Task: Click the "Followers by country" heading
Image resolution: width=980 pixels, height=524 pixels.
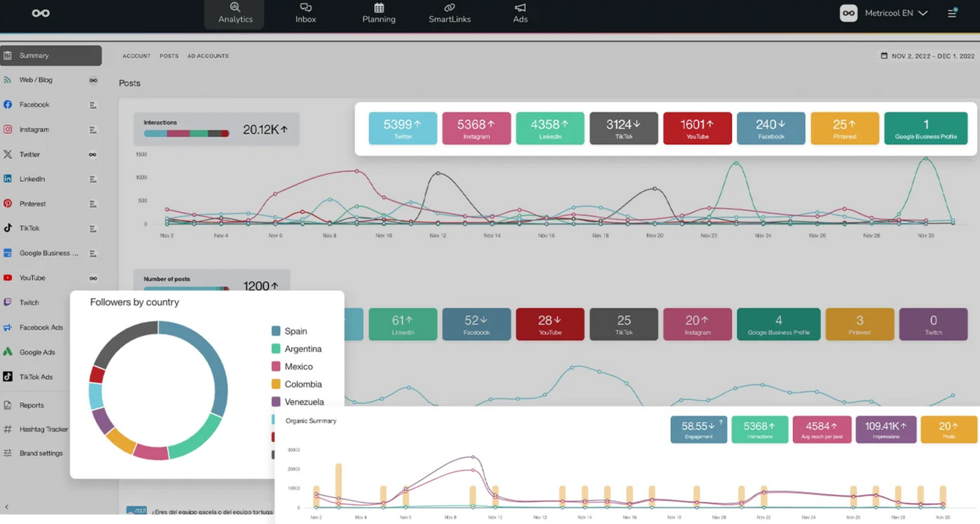Action: click(x=134, y=302)
